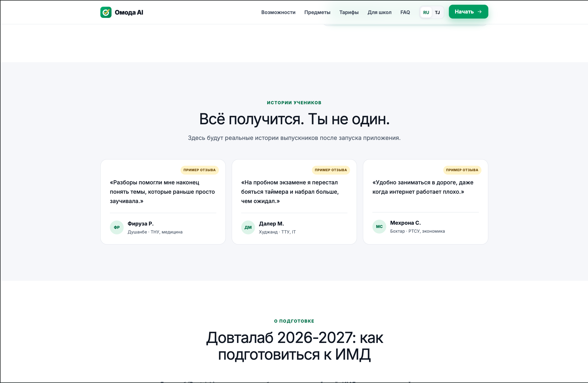This screenshot has height=383, width=588.
Task: Click the Начать button
Action: [x=468, y=12]
